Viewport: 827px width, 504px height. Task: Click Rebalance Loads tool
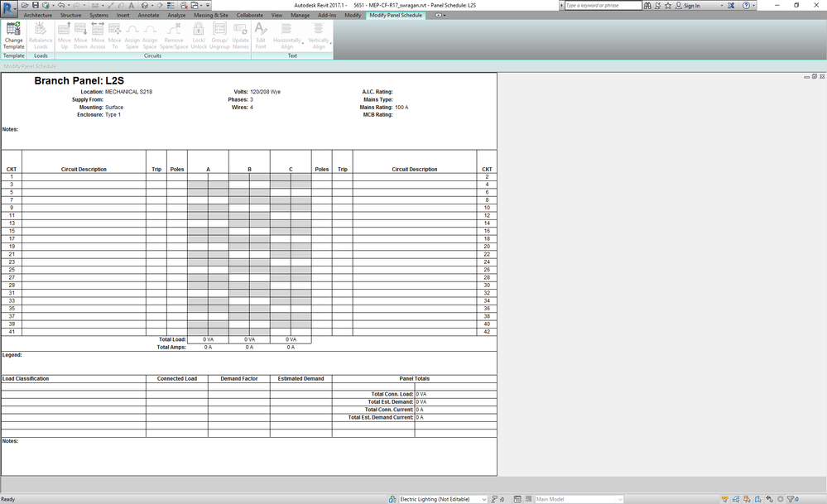(41, 36)
